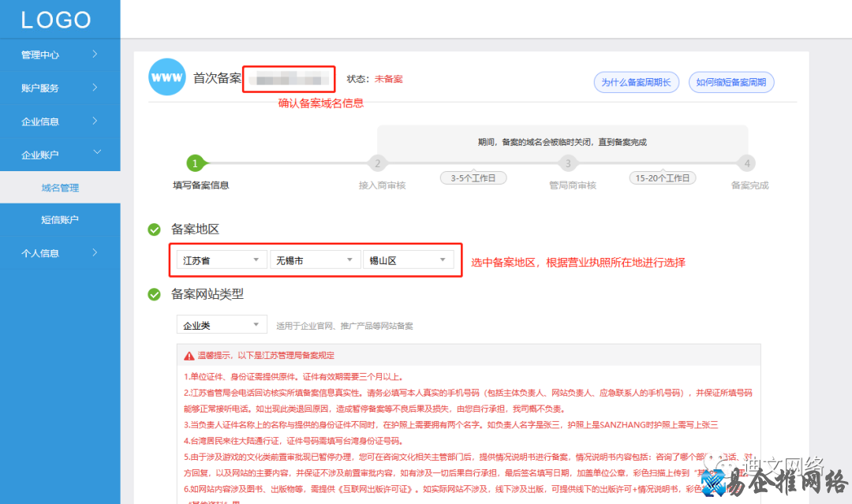Image resolution: width=852 pixels, height=504 pixels.
Task: Collapse the 企业账户 sidebar section
Action: [59, 154]
